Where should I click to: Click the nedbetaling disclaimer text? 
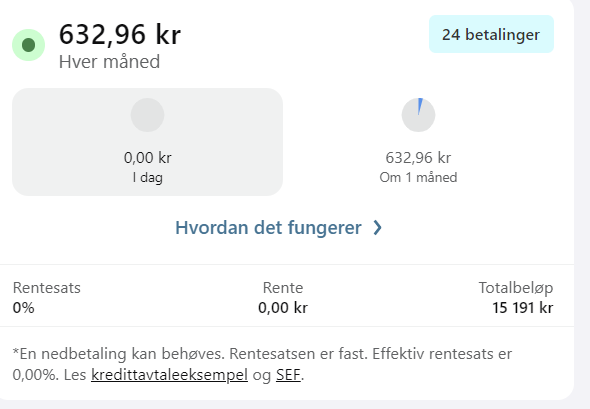tap(262, 364)
